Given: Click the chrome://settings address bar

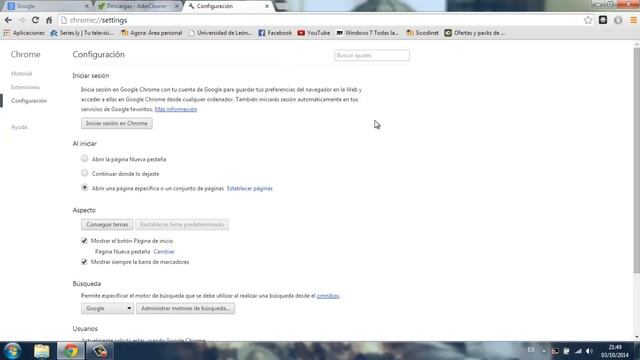Looking at the screenshot, I should (321, 20).
